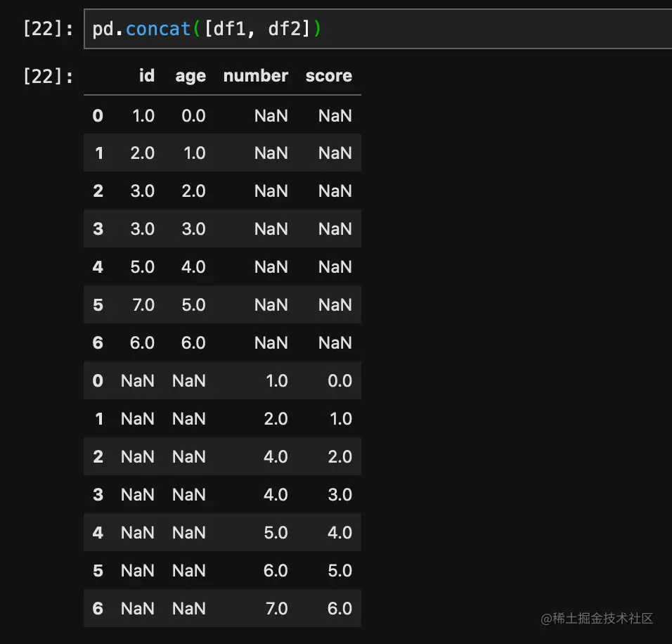
Task: Select the number column cell reading 2.0
Action: pyautogui.click(x=276, y=418)
